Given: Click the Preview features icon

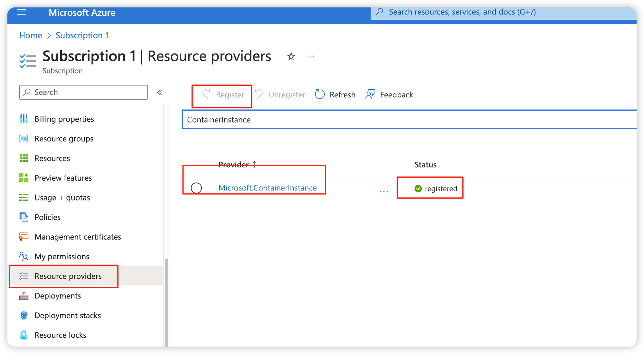Looking at the screenshot, I should (24, 178).
